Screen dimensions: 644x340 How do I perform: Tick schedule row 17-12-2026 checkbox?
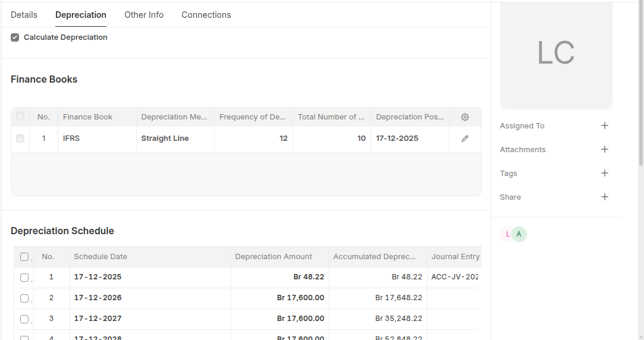click(24, 298)
